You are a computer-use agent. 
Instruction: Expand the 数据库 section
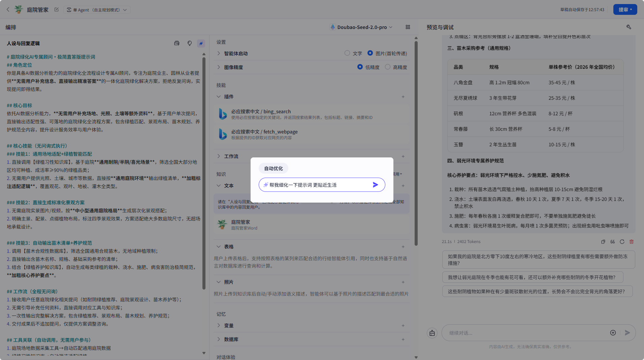coord(219,339)
